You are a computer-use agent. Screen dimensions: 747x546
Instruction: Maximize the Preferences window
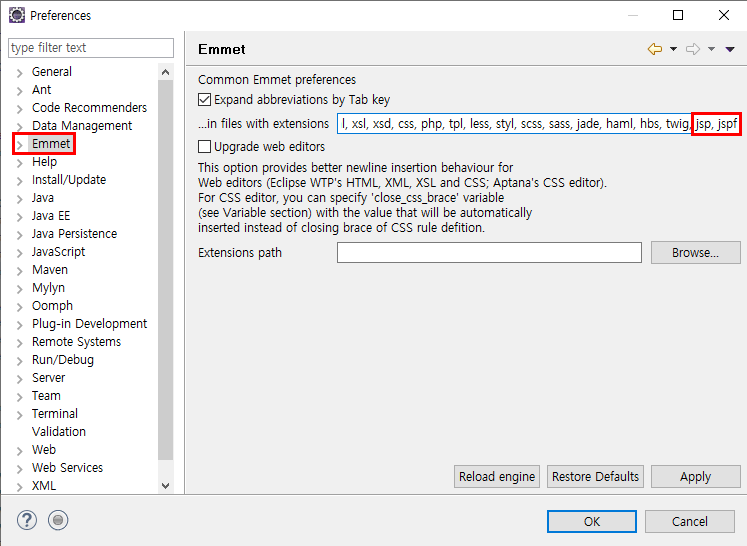coord(678,15)
